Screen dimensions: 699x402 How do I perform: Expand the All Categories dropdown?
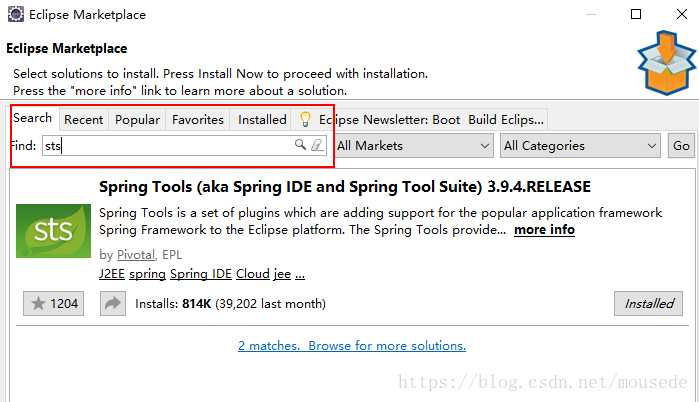tap(580, 145)
